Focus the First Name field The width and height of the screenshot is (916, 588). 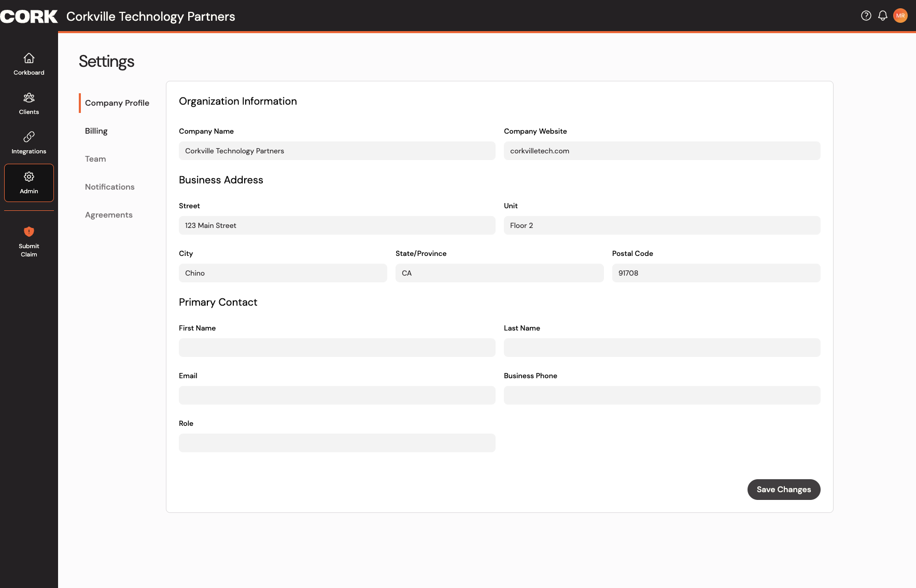337,348
